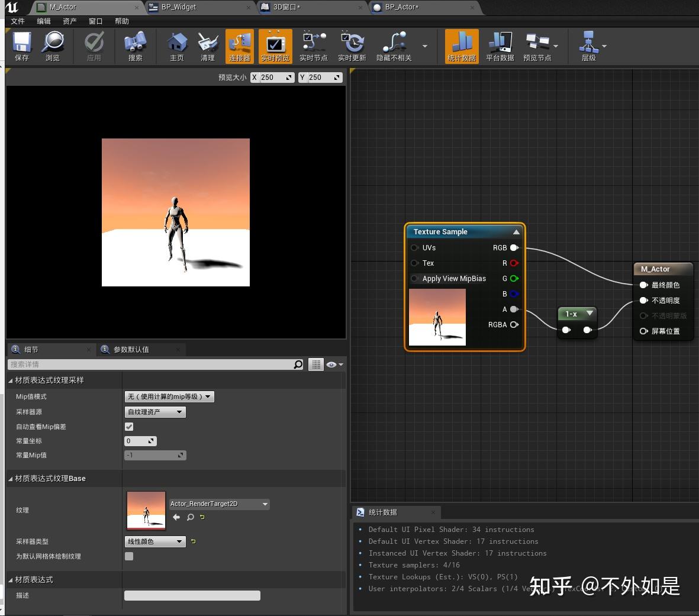This screenshot has height=616, width=699.
Task: Click the texture thumbnail in details panel
Action: tap(146, 509)
